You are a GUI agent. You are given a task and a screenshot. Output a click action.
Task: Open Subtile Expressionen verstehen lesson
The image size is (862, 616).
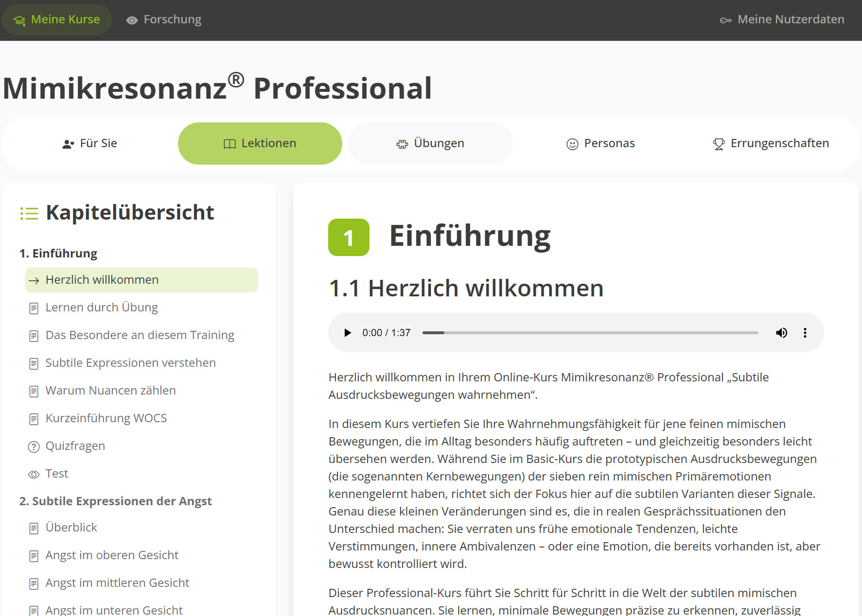point(130,363)
